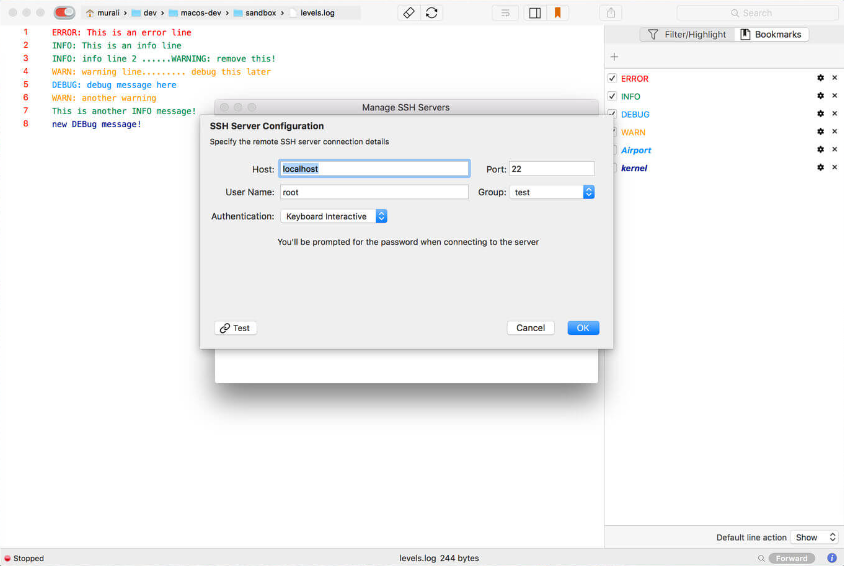
Task: Open gear settings for Airport filter
Action: tap(821, 150)
